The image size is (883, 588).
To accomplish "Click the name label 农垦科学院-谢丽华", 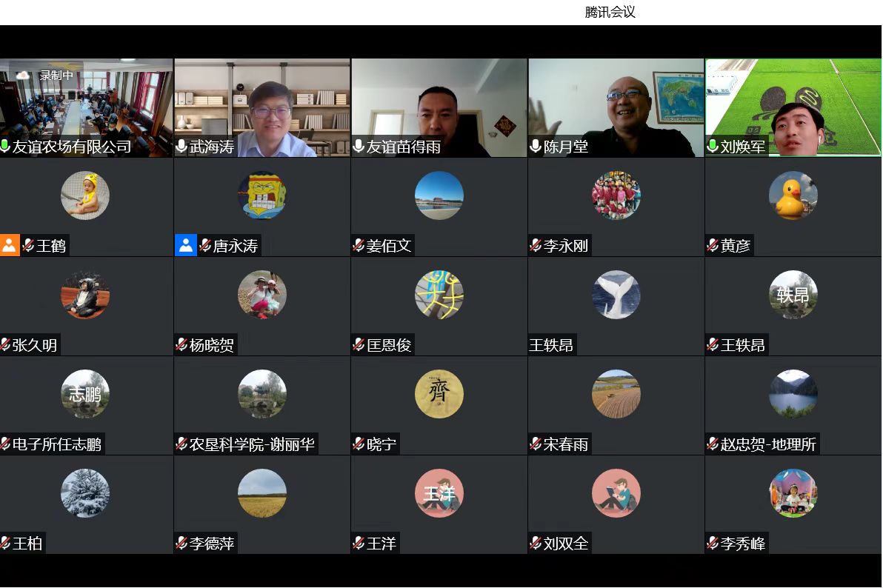I will click(x=252, y=444).
